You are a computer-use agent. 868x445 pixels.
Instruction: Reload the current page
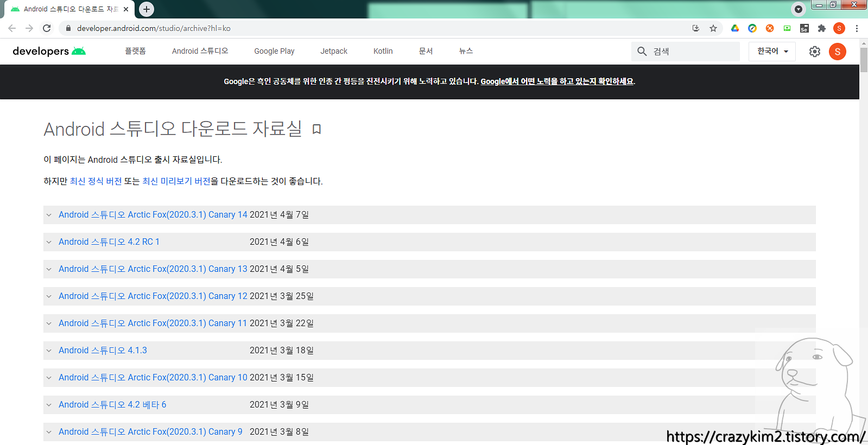[47, 28]
